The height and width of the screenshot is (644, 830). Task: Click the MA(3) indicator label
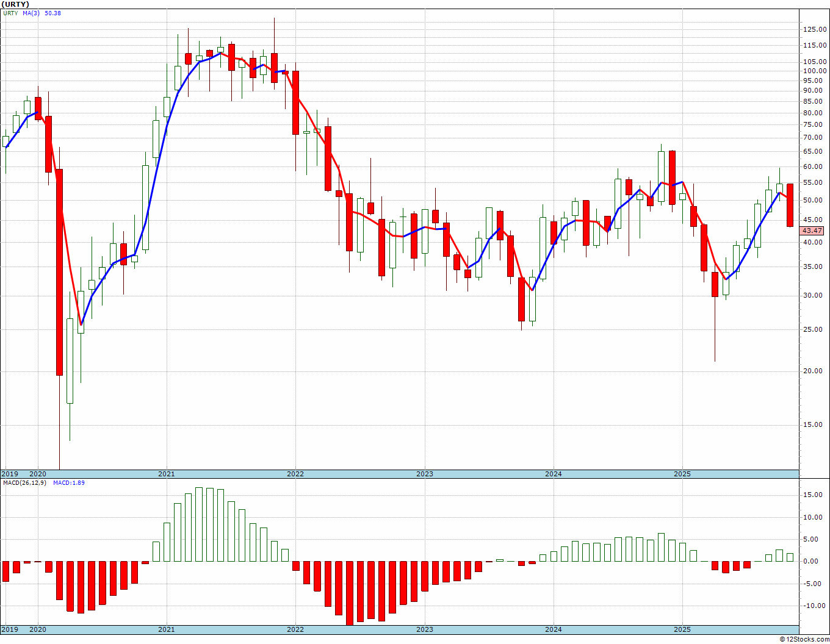(x=31, y=13)
